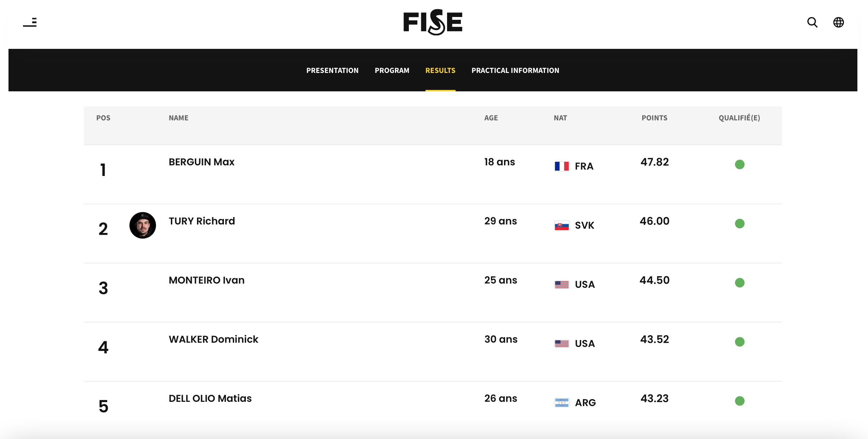This screenshot has height=439, width=868.
Task: Click the search magnifier icon
Action: click(812, 22)
